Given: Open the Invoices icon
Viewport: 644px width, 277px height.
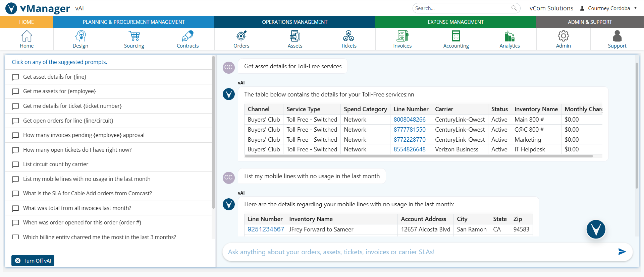Looking at the screenshot, I should (x=402, y=36).
